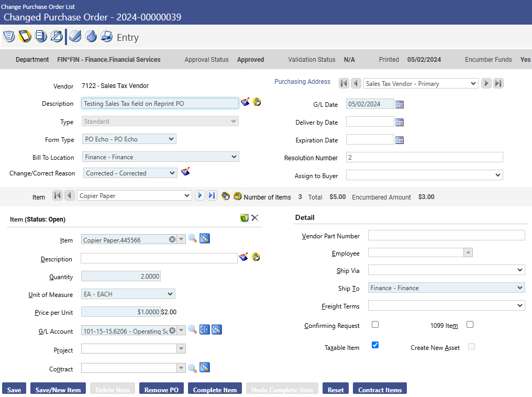Open the Freight Terms dropdown
The height and width of the screenshot is (397, 532).
point(447,306)
